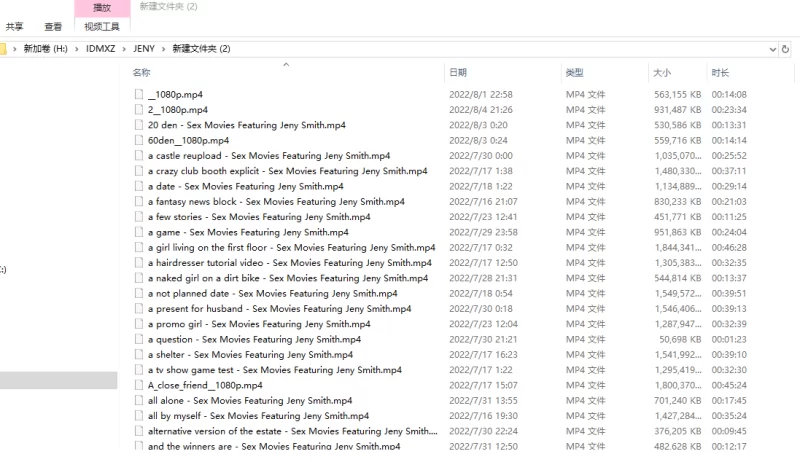Select the file icon of 2__1080p.mp4
Screen dimensions: 800x462
(x=139, y=110)
